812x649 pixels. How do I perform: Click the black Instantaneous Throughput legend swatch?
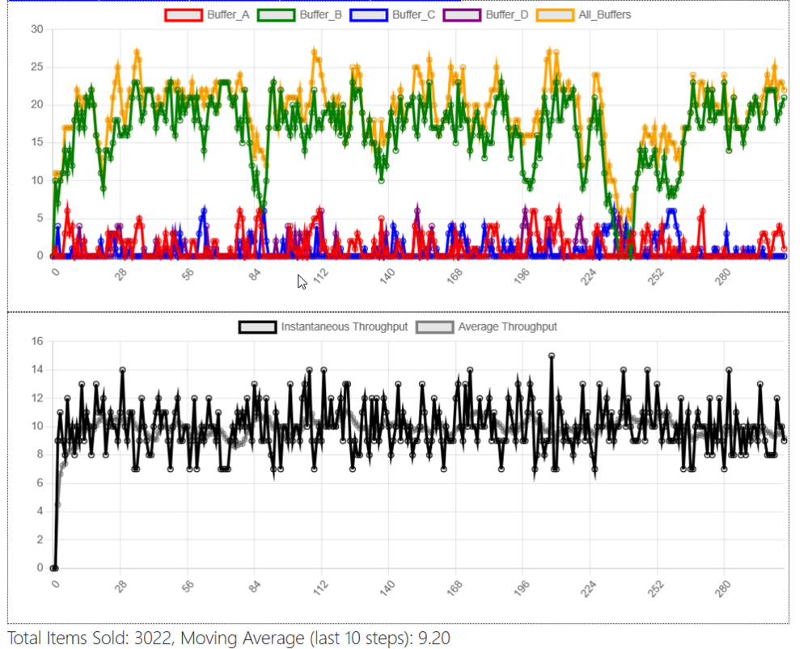click(x=257, y=327)
